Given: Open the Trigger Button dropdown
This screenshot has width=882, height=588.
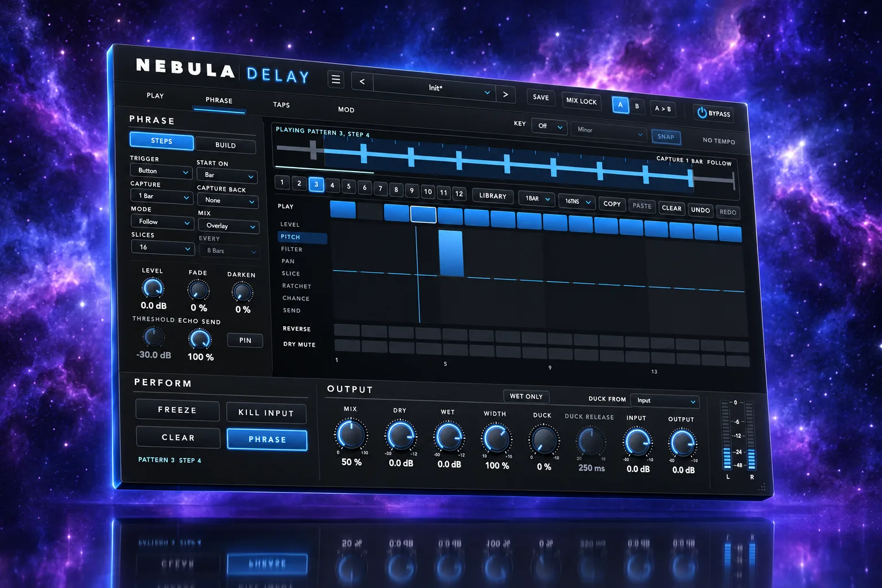Looking at the screenshot, I should click(161, 171).
